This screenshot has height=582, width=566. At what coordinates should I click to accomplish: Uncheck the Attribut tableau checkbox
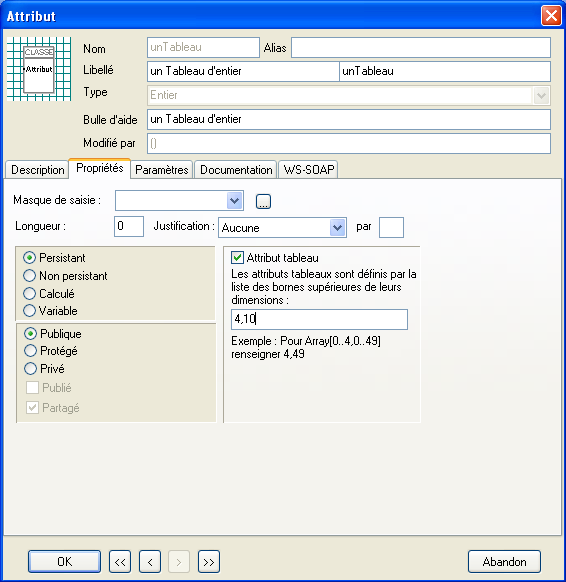point(237,258)
